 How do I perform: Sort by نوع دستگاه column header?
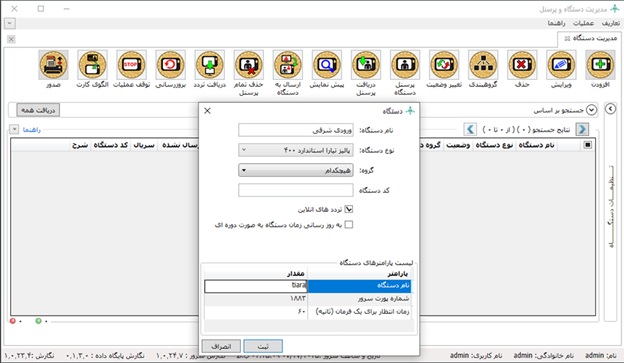pyautogui.click(x=494, y=145)
